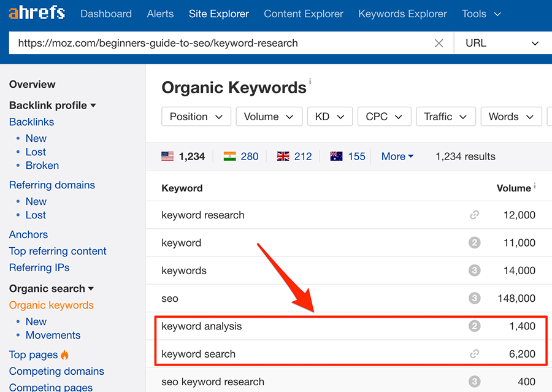
Task: Open the Tools menu
Action: click(x=481, y=13)
